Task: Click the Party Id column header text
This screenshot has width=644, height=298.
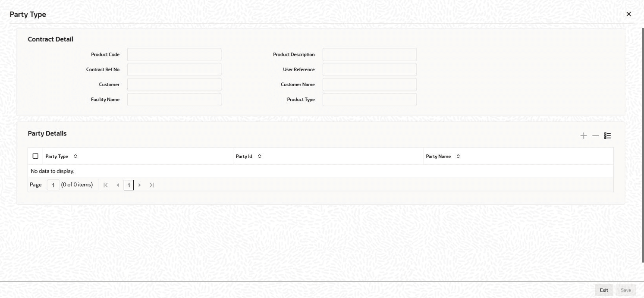Action: [x=244, y=157]
